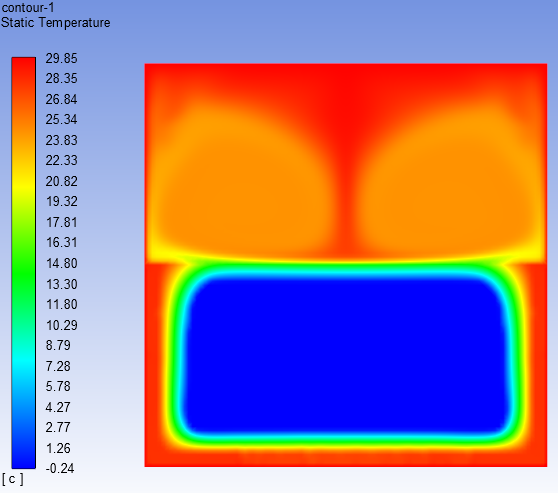Click the blue cold region of the contour
558x493 pixels.
[345, 356]
